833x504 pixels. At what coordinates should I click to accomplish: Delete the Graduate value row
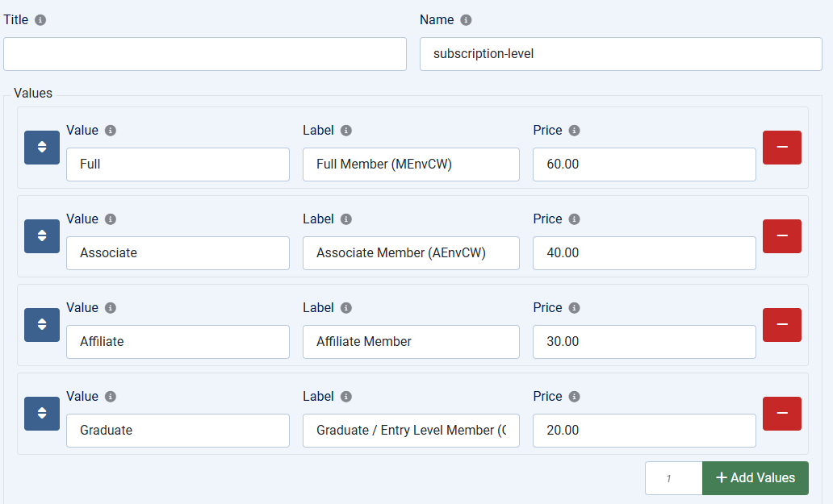pyautogui.click(x=781, y=414)
